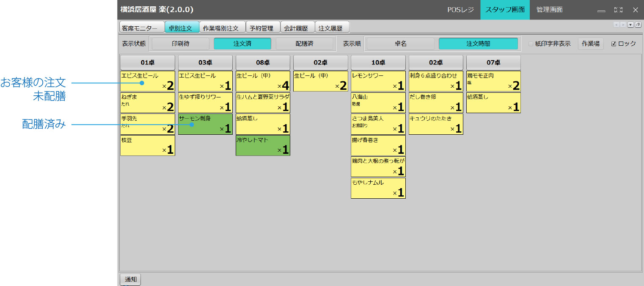644x286 pixels.
Task: Tap the 揚げ春巻き order card
Action: tap(378, 146)
